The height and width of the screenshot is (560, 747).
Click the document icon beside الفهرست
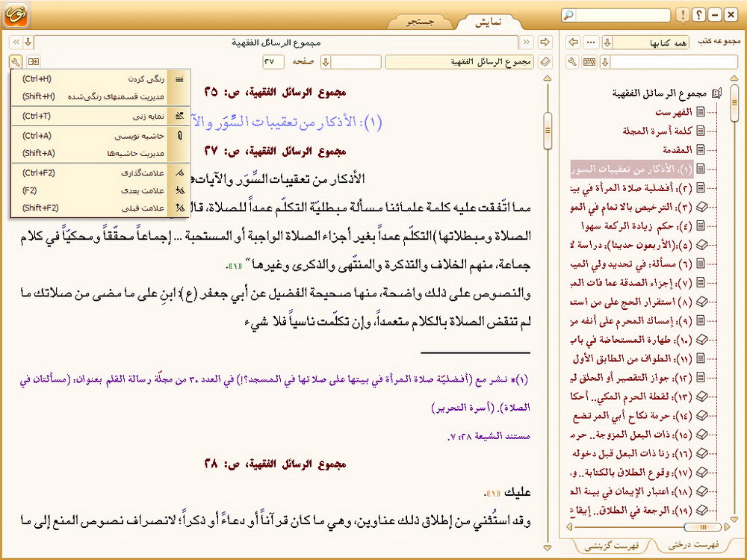(701, 112)
